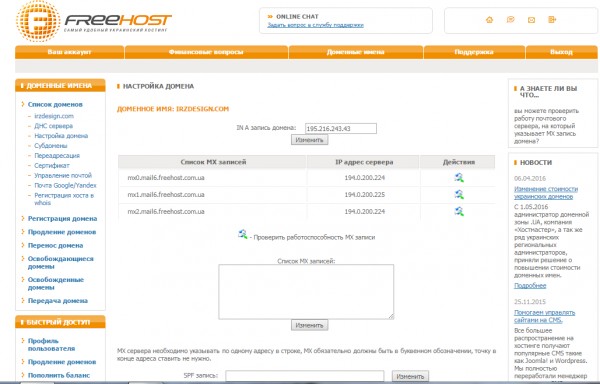Open the Доменные имена menu tab
This screenshot has height=384, width=600.
tap(355, 52)
